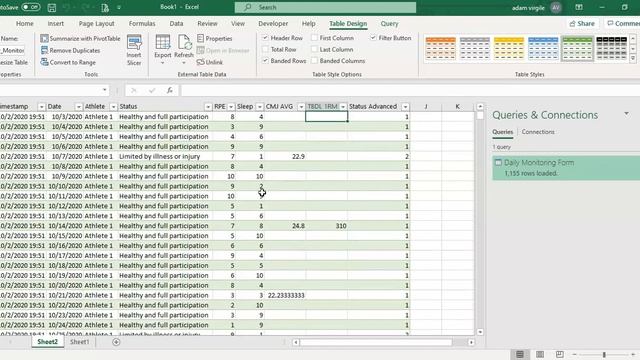This screenshot has width=640, height=360.
Task: Click Convert to Range
Action: (x=68, y=62)
